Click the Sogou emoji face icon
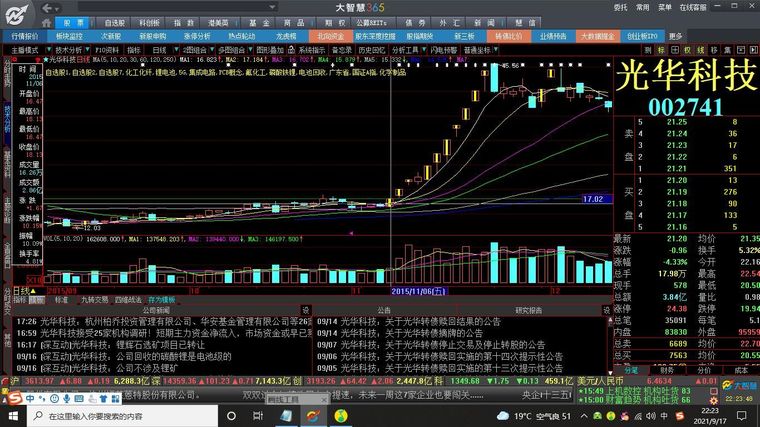760x427 pixels. (54, 398)
